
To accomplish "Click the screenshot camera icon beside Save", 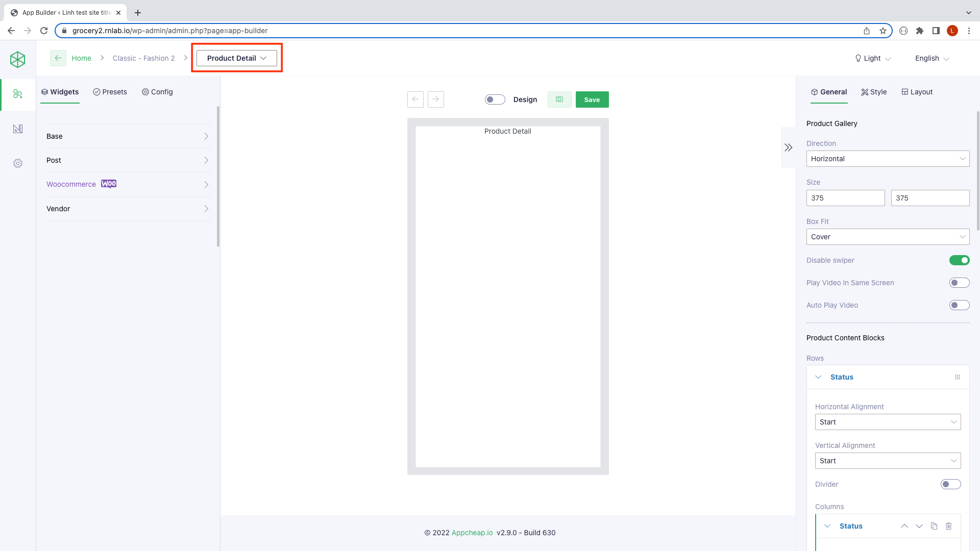I will pyautogui.click(x=559, y=99).
